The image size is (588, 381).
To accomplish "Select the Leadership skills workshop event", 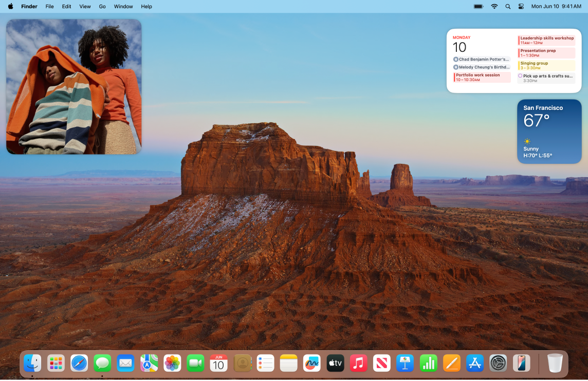I will [546, 40].
